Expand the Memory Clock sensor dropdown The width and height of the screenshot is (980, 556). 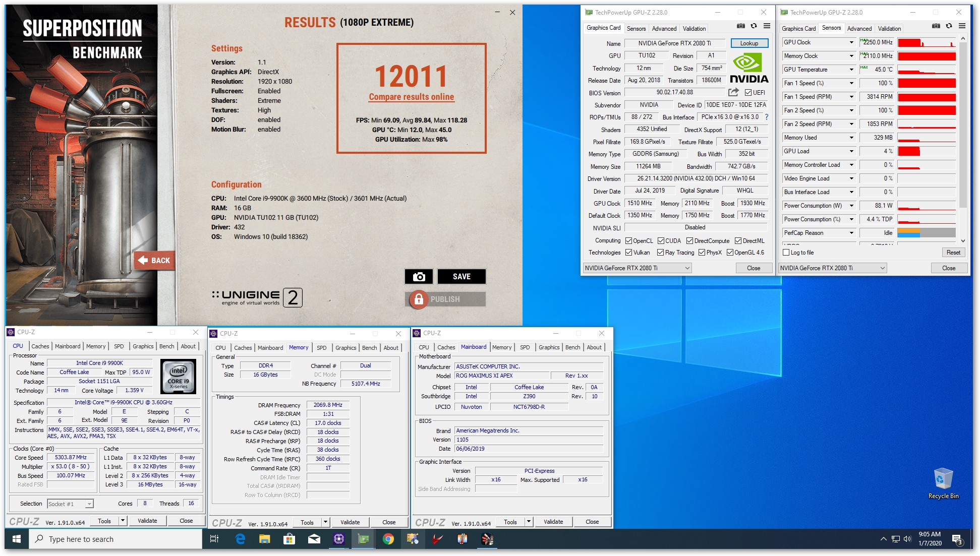tap(851, 56)
